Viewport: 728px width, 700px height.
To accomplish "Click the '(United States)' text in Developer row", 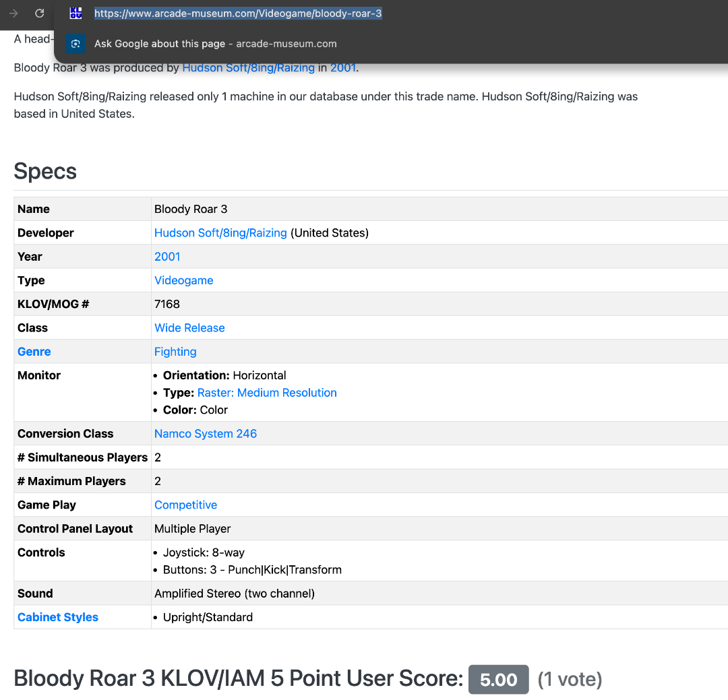I will pyautogui.click(x=330, y=233).
